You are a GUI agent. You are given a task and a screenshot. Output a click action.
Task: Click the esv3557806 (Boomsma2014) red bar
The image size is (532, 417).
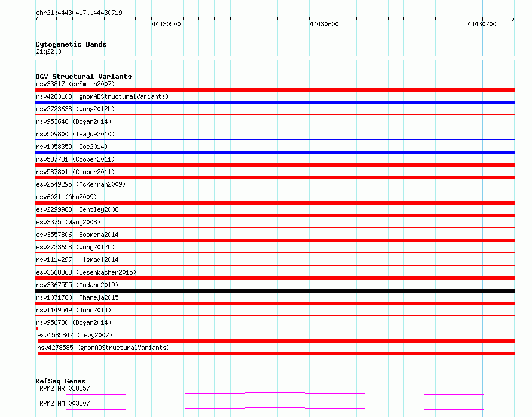coord(292,241)
